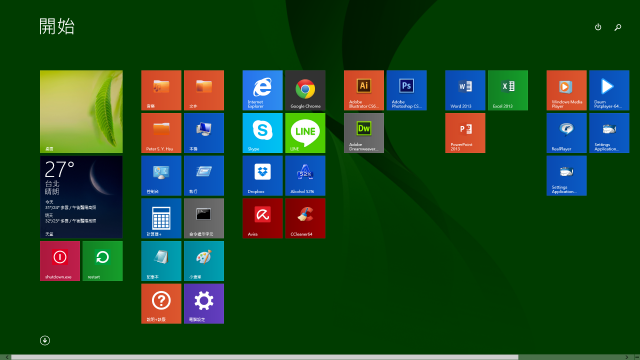Open Settings Application tile beneath RealPlayer

pyautogui.click(x=567, y=176)
